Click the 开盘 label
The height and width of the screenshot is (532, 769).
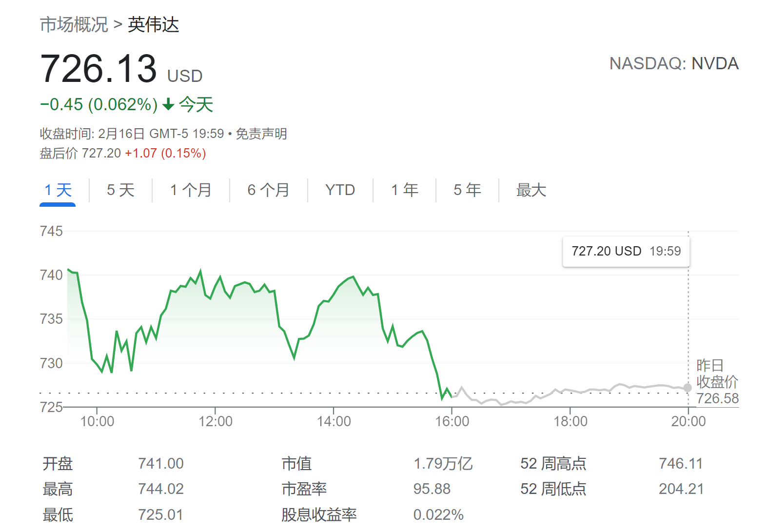[58, 463]
